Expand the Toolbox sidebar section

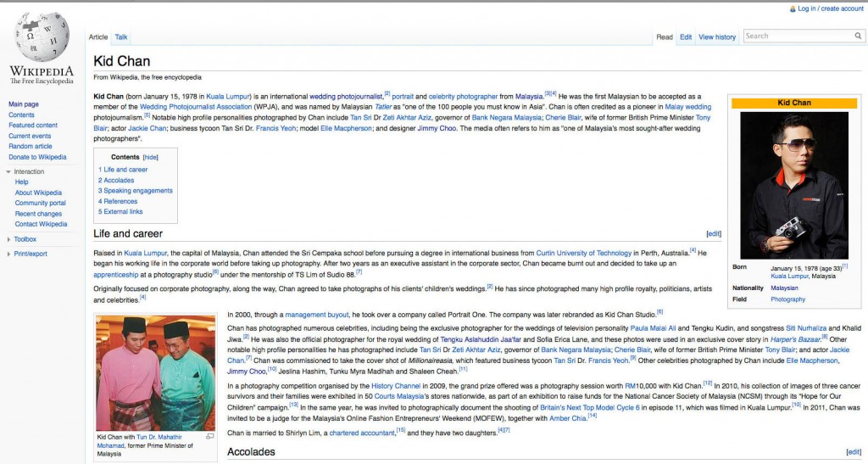click(8, 239)
